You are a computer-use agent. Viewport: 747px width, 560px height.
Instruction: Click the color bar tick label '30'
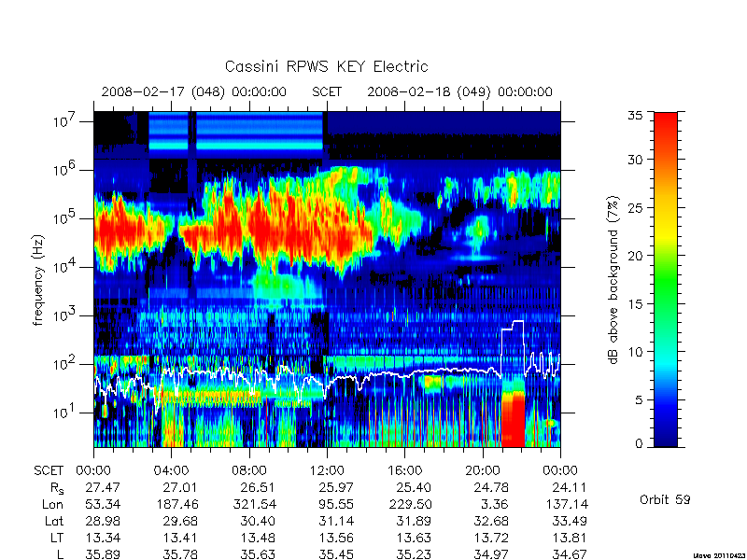[635, 160]
